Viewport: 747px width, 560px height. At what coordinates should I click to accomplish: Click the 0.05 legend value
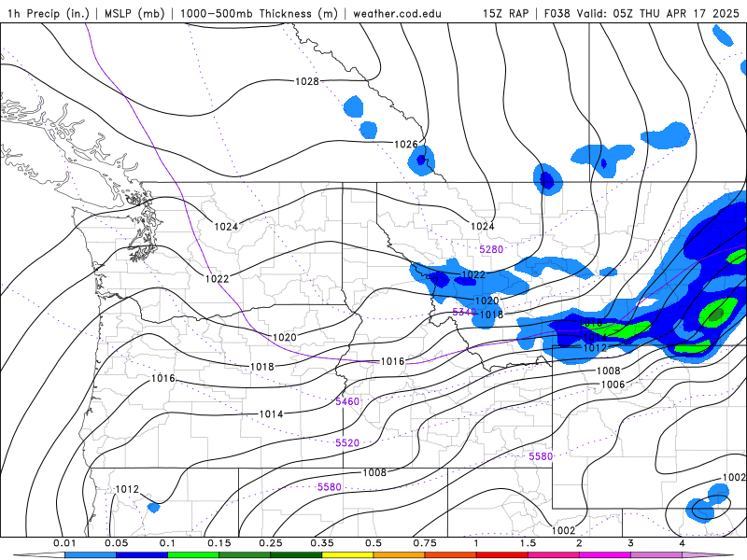(x=116, y=543)
